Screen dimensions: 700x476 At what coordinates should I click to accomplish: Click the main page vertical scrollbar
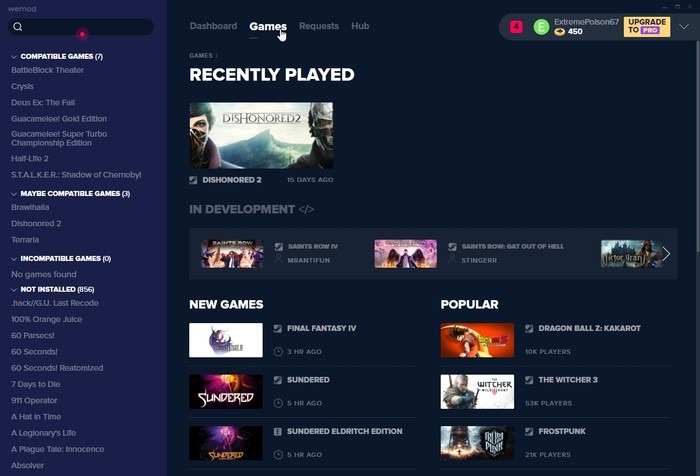click(x=698, y=147)
